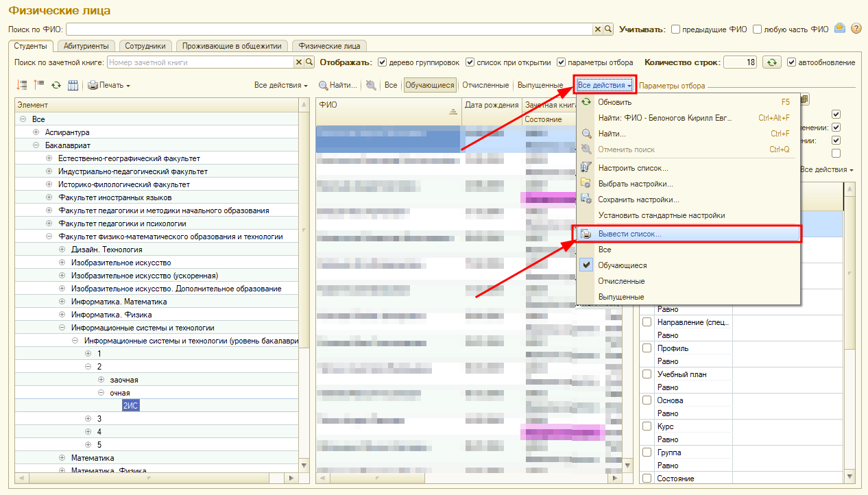Open help via the question mark icon
This screenshot has width=868, height=495.
(x=856, y=29)
